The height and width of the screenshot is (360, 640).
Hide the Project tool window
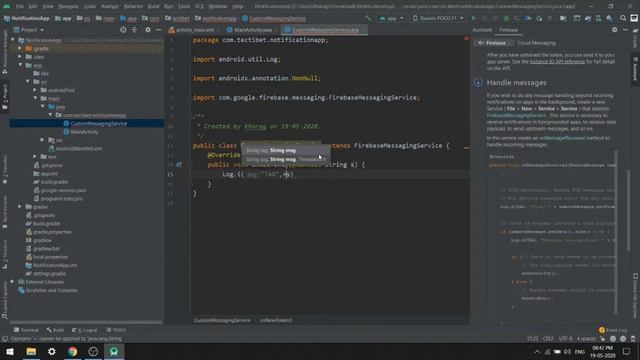coord(158,30)
